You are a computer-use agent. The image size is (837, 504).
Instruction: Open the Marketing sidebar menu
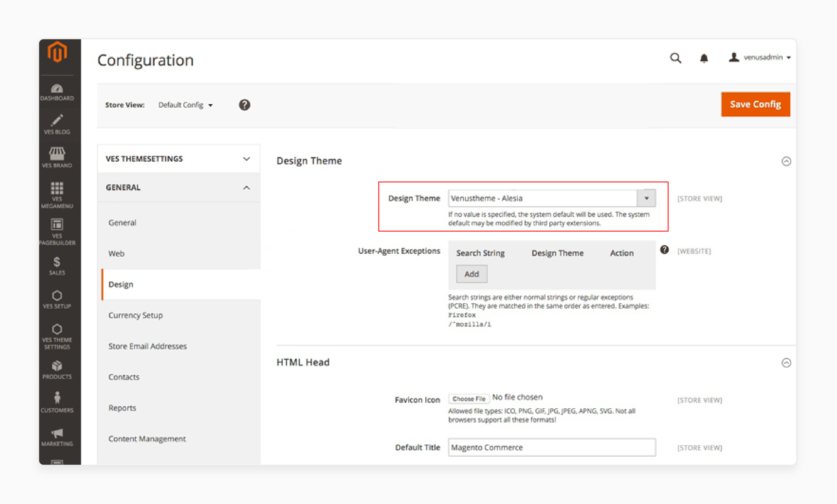coord(57,437)
